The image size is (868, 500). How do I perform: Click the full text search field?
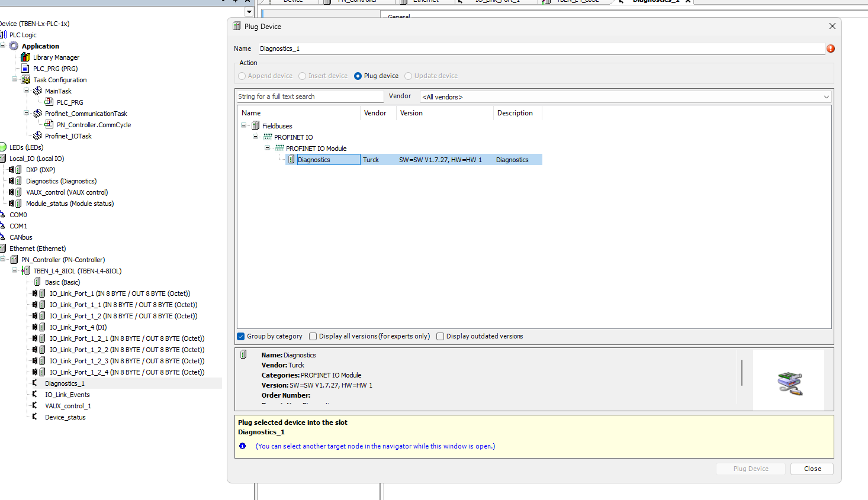point(309,96)
